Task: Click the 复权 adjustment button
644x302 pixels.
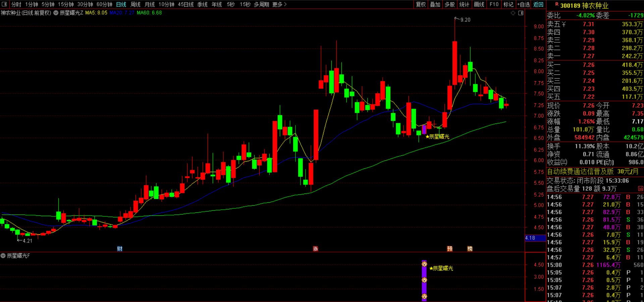Action: tap(421, 4)
